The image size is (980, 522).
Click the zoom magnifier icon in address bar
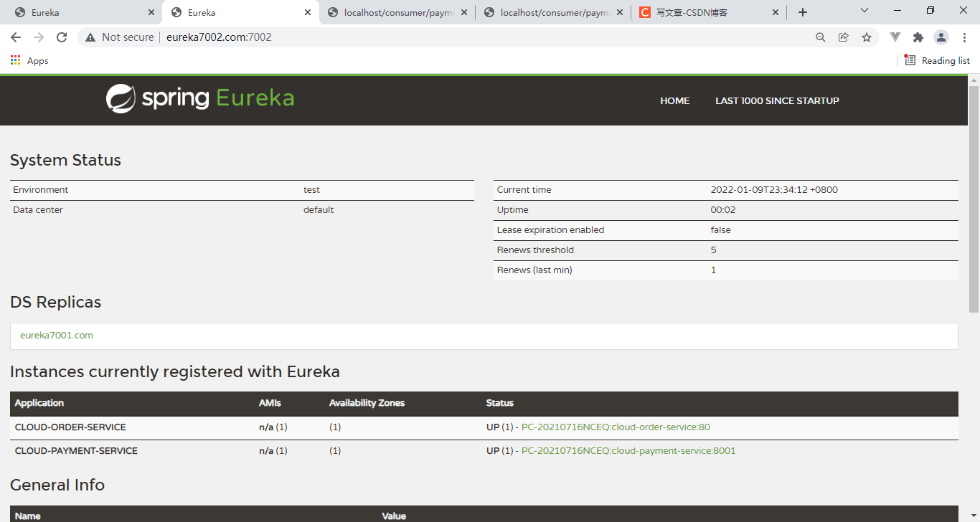[x=821, y=37]
